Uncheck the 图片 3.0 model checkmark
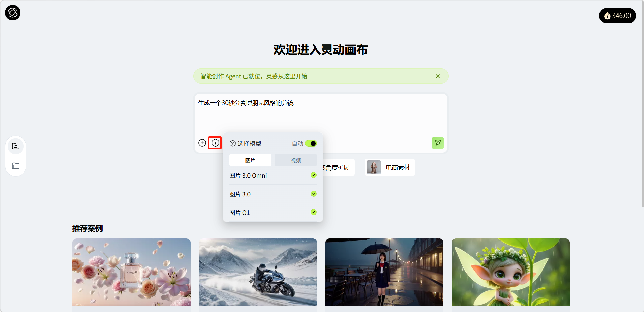This screenshot has height=312, width=644. tap(313, 194)
